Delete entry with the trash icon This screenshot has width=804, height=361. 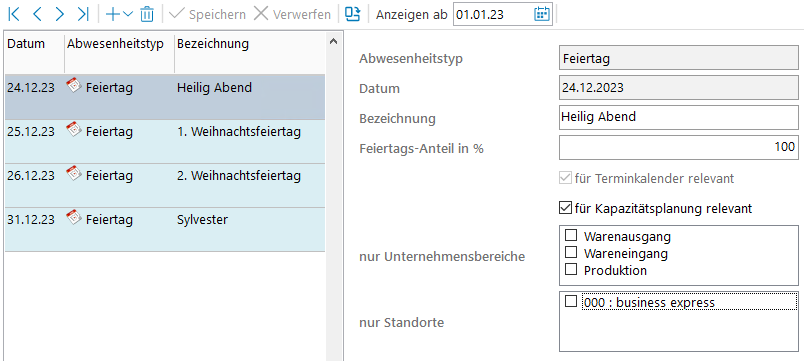tap(147, 14)
